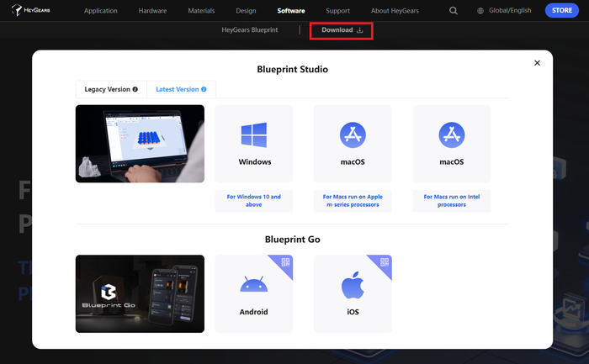Click 'For Windows 10 and above' link

[254, 201]
